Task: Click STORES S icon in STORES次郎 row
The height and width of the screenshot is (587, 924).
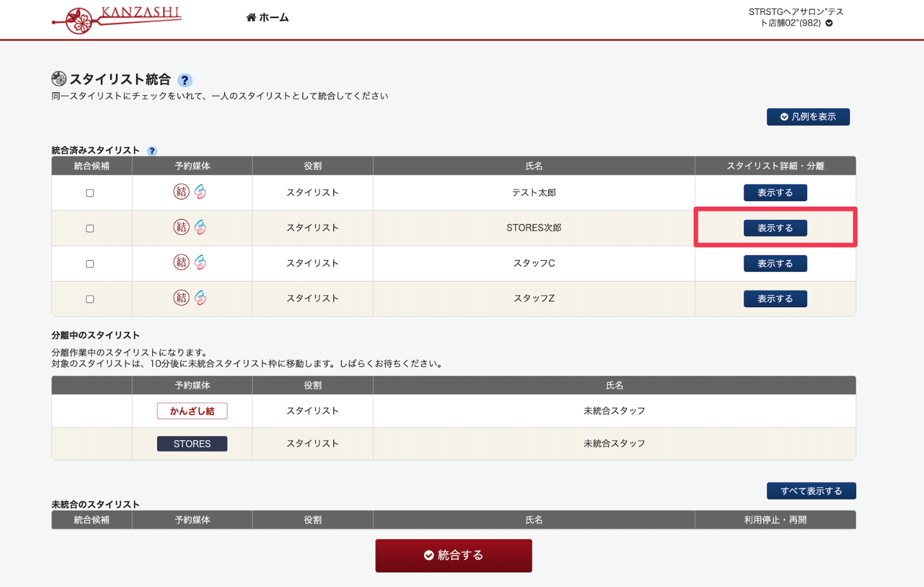Action: point(201,227)
